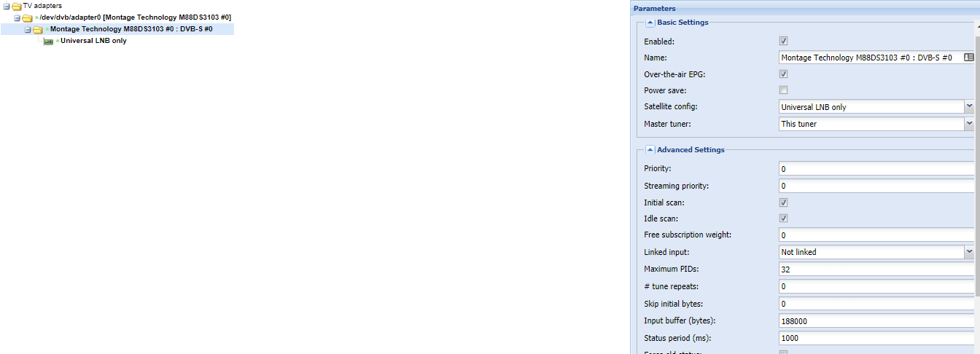980x354 pixels.
Task: Click the /dev/dvb/adapter0 folder icon
Action: [x=27, y=17]
